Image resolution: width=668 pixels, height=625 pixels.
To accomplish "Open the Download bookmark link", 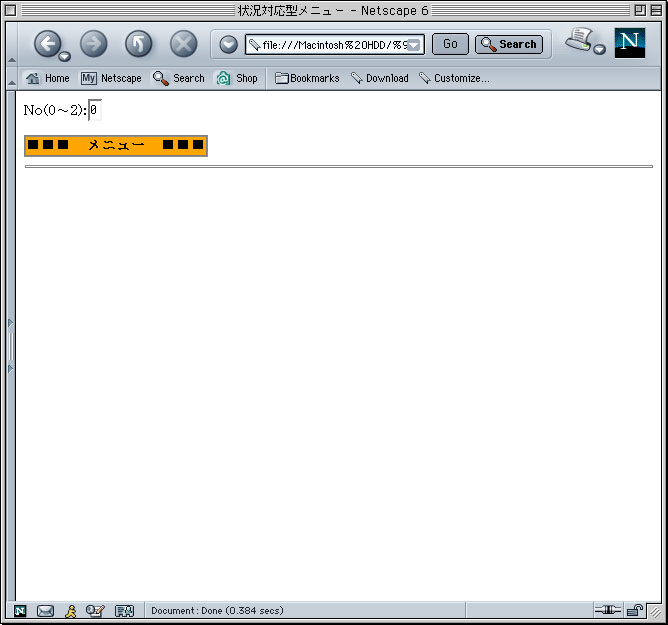I will pos(380,78).
